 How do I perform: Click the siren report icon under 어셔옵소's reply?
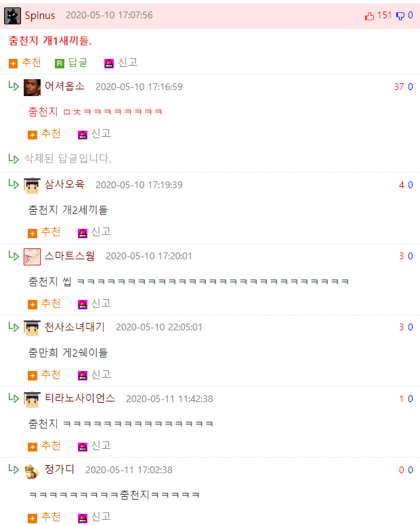click(x=83, y=135)
